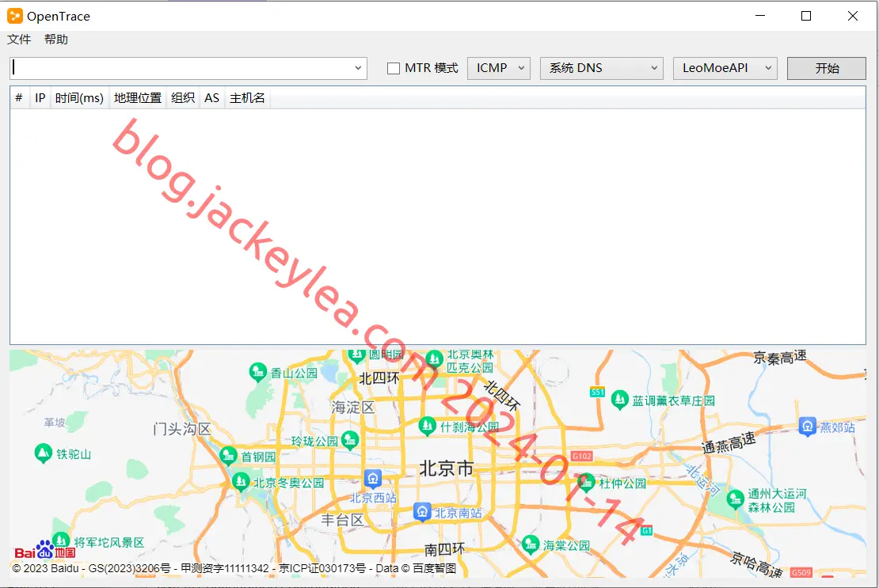Click the 时间(ms) column header
The width and height of the screenshot is (879, 588).
pos(79,98)
